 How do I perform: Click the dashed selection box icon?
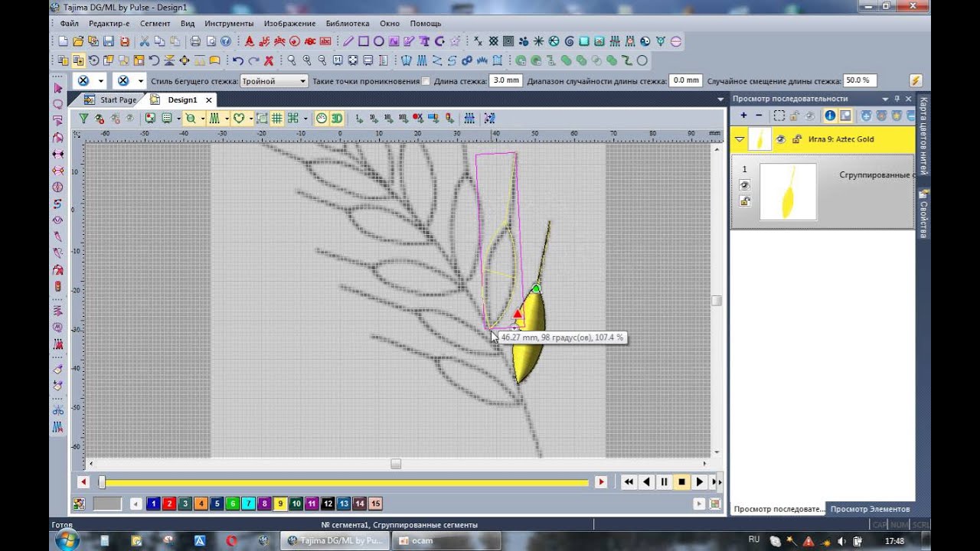[779, 116]
